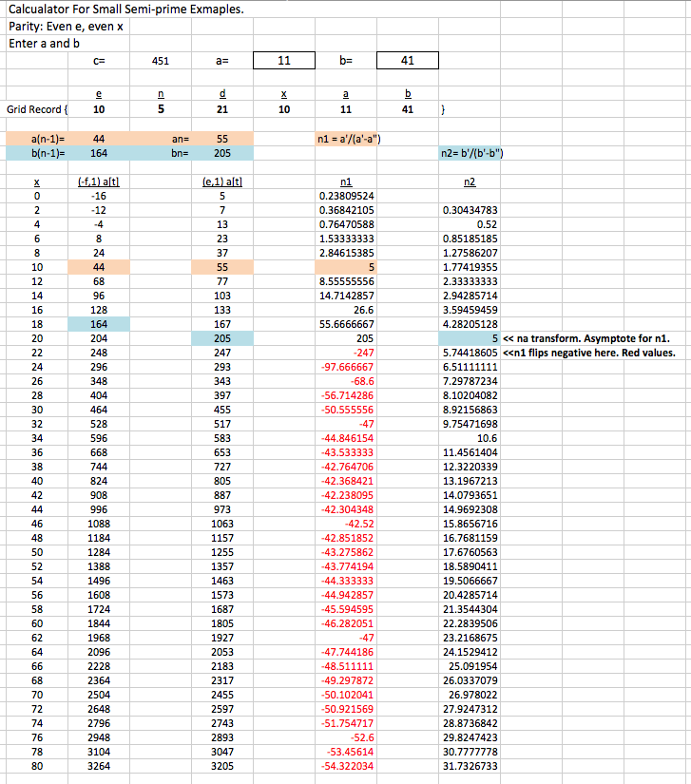The height and width of the screenshot is (784, 691).
Task: Click the n1 value 26.6
Action: click(346, 310)
